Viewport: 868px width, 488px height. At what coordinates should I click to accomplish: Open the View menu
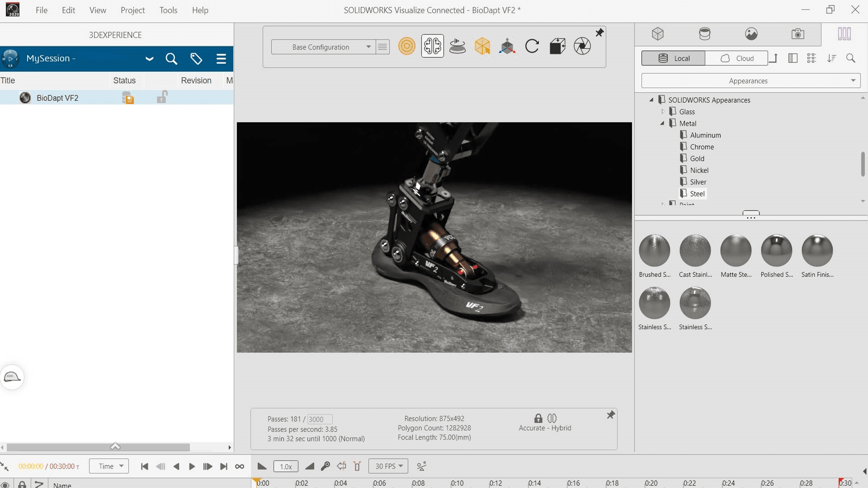(98, 10)
